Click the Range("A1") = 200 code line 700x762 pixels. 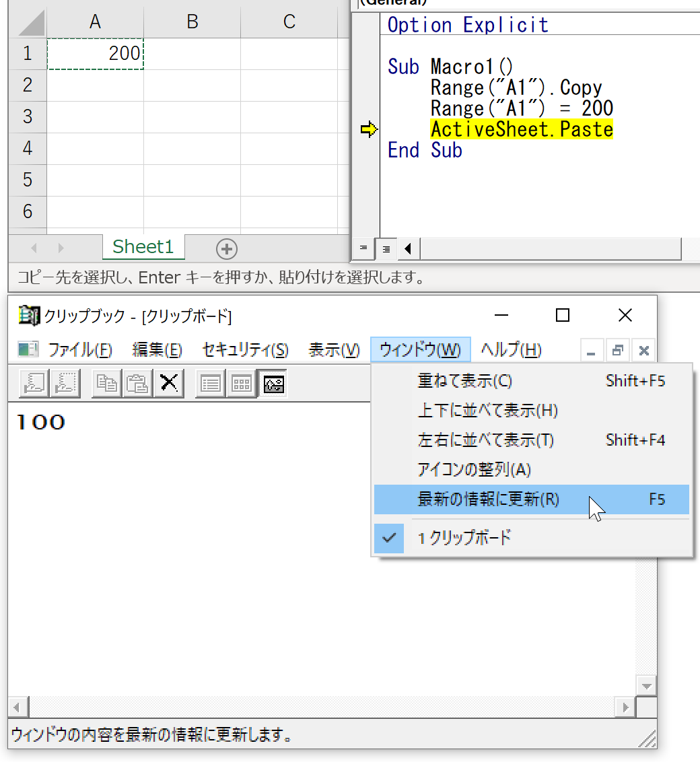coord(522,108)
